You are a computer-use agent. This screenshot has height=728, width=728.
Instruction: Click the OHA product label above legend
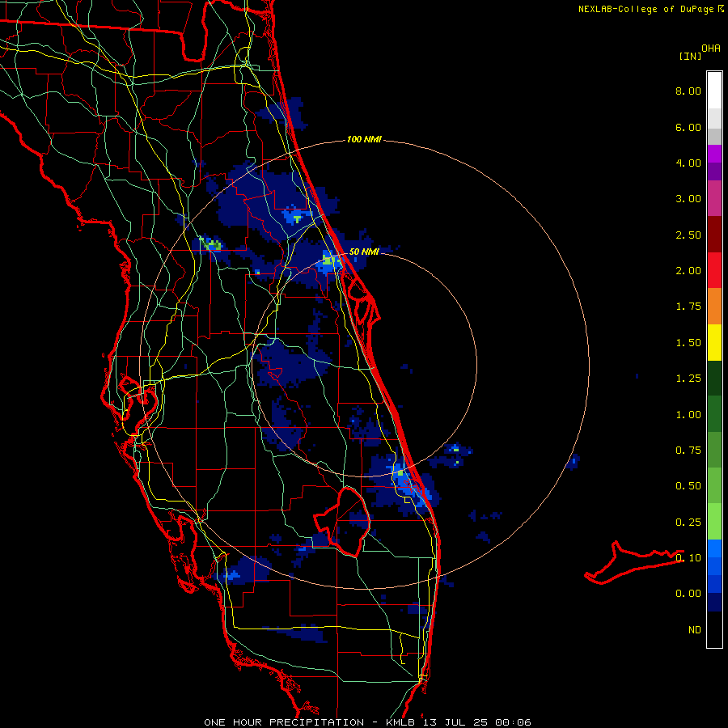711,49
